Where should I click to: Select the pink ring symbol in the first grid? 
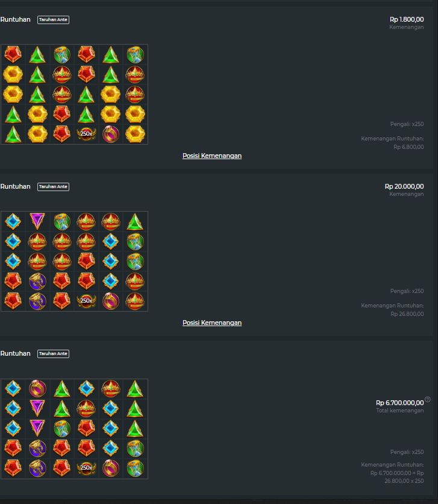[111, 134]
